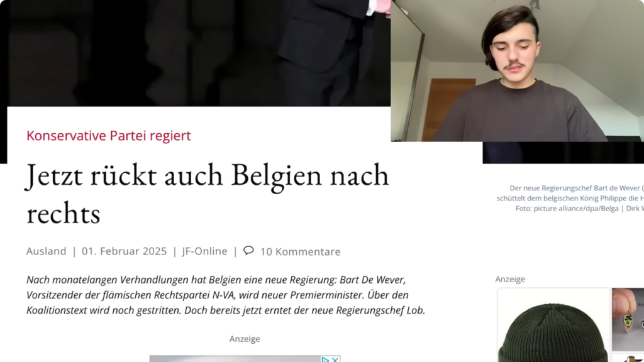Click the italic intro paragraph mentioning N-VA

[x=226, y=295]
